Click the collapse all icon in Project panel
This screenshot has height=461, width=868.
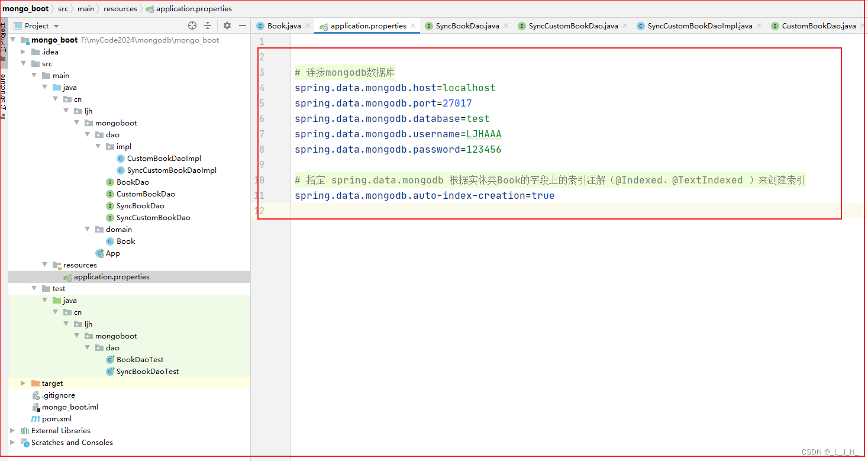[x=208, y=25]
